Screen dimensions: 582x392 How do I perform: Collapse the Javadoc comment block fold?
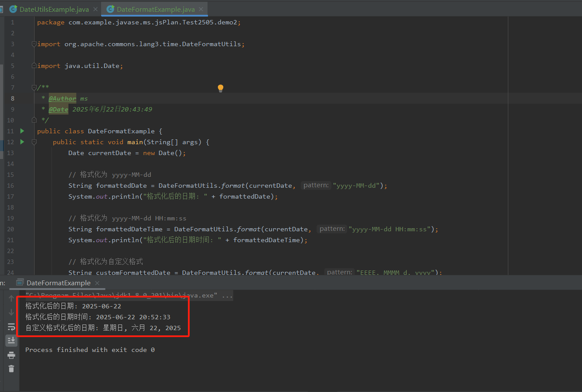[x=34, y=88]
